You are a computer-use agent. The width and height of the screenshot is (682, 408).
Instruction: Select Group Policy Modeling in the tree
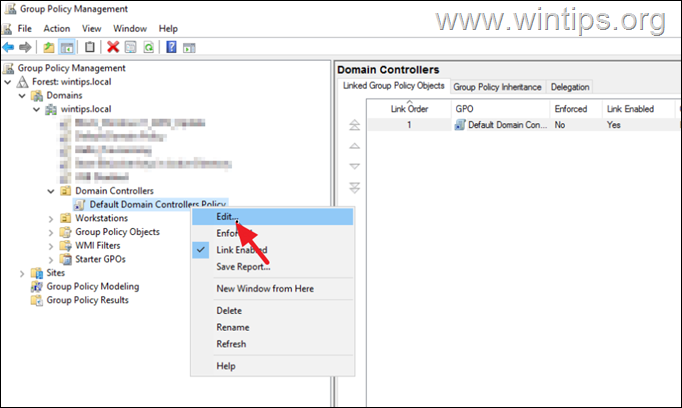pos(93,286)
